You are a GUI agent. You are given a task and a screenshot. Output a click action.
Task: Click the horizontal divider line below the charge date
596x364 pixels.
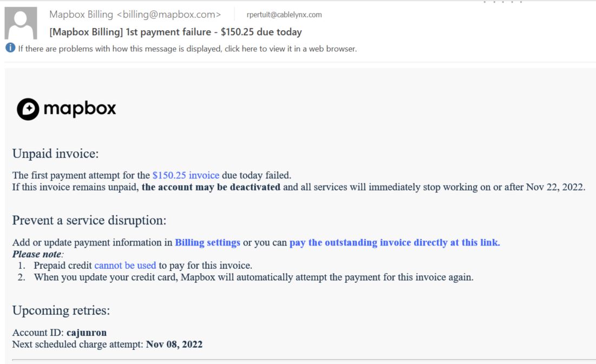[x=304, y=360]
